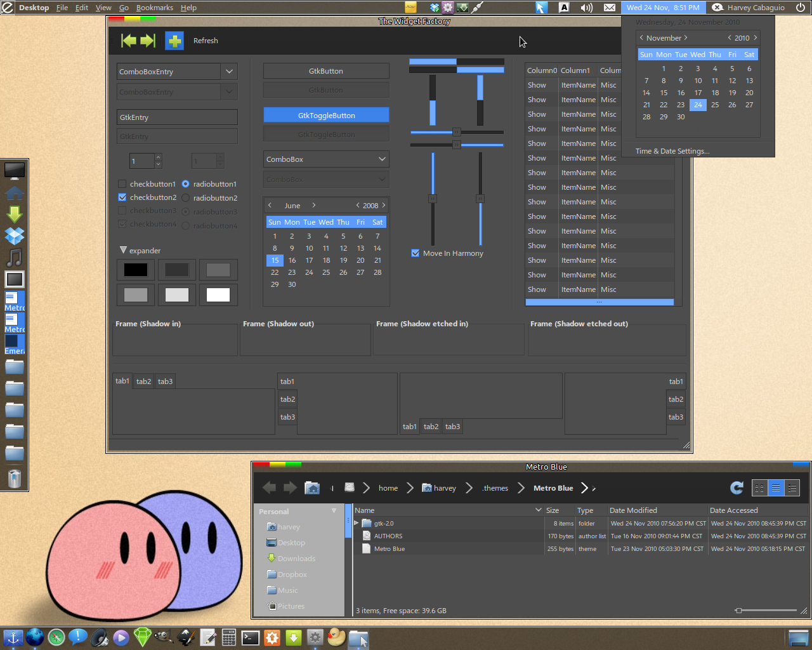Open the terminal from the dock

(x=251, y=637)
